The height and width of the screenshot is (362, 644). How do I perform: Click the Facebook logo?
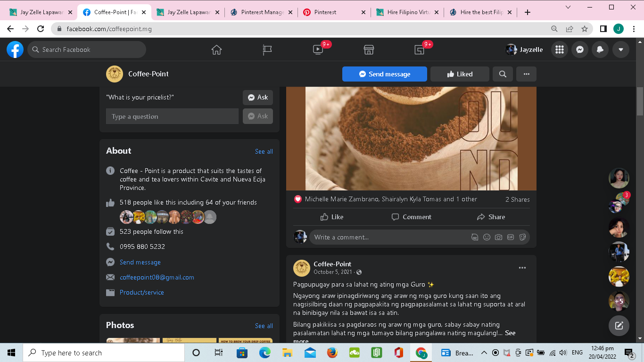tap(15, 49)
